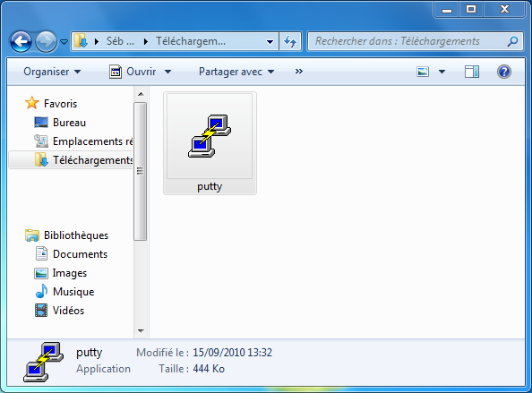Image resolution: width=532 pixels, height=393 pixels.
Task: Open help with the question mark icon
Action: tap(504, 72)
